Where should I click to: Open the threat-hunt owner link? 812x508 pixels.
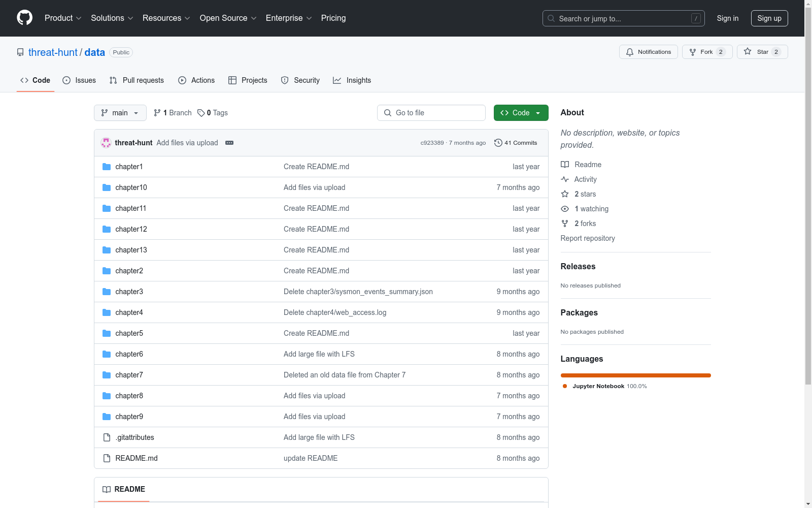tap(53, 52)
